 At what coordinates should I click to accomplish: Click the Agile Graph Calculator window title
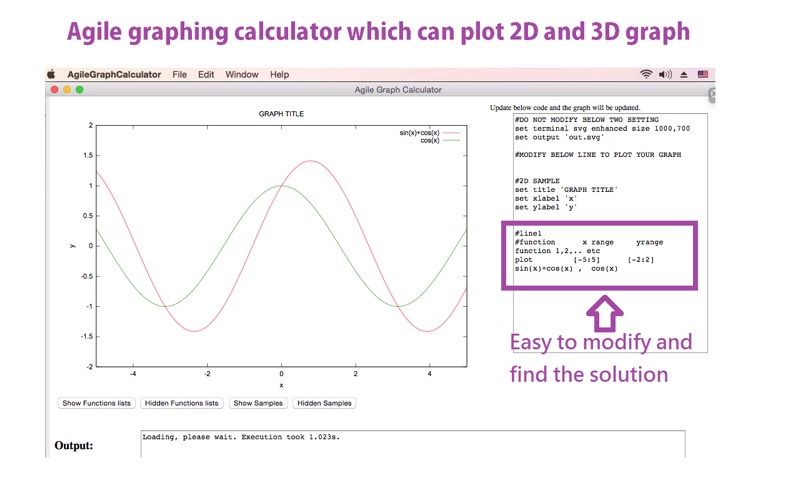[x=398, y=90]
